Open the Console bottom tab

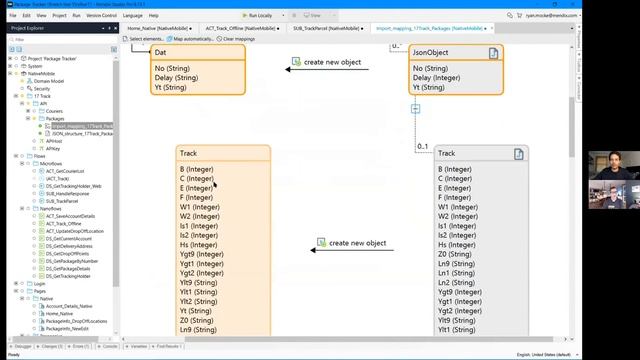tap(108, 346)
